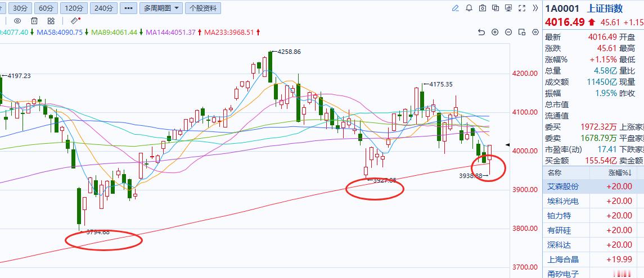Enter fullscreen chart mode
Image resolution: width=644 pixels, height=278 pixels.
coord(522,8)
